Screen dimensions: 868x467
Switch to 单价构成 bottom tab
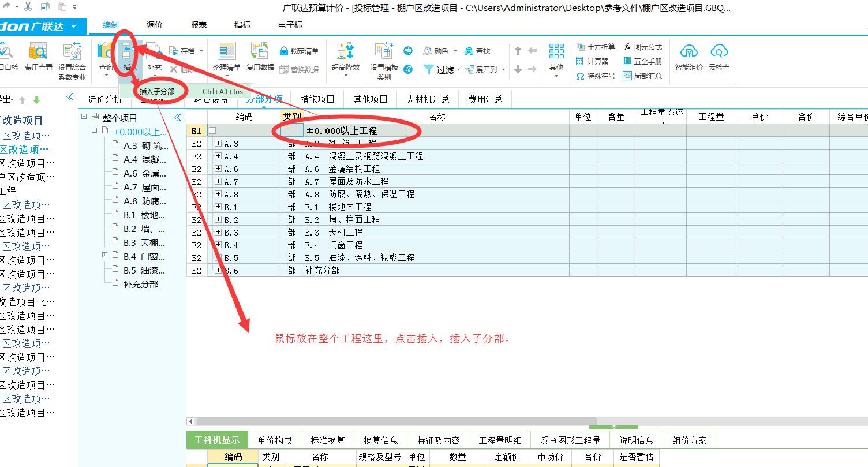pyautogui.click(x=275, y=440)
